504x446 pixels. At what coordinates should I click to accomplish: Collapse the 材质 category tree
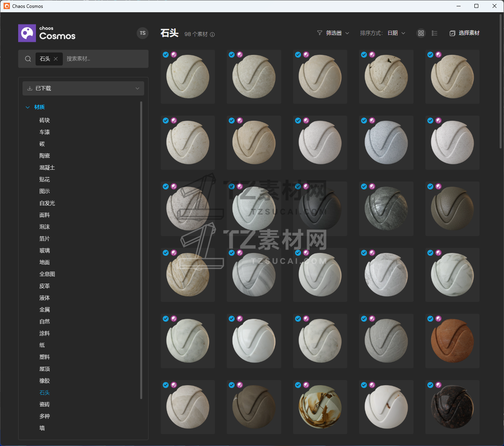28,107
